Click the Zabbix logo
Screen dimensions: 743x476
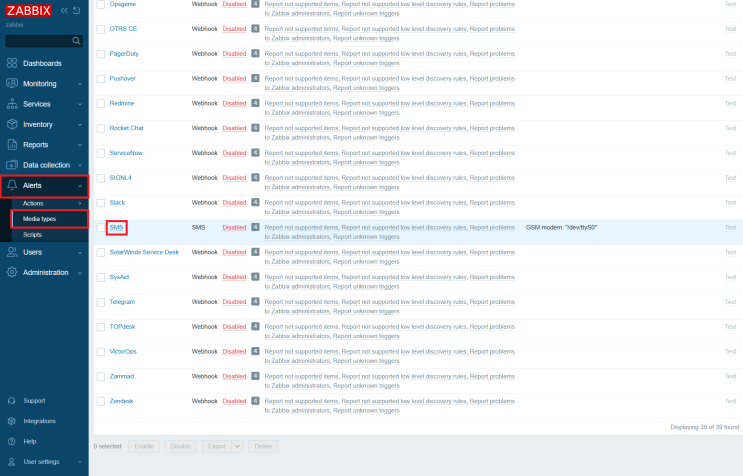click(28, 10)
